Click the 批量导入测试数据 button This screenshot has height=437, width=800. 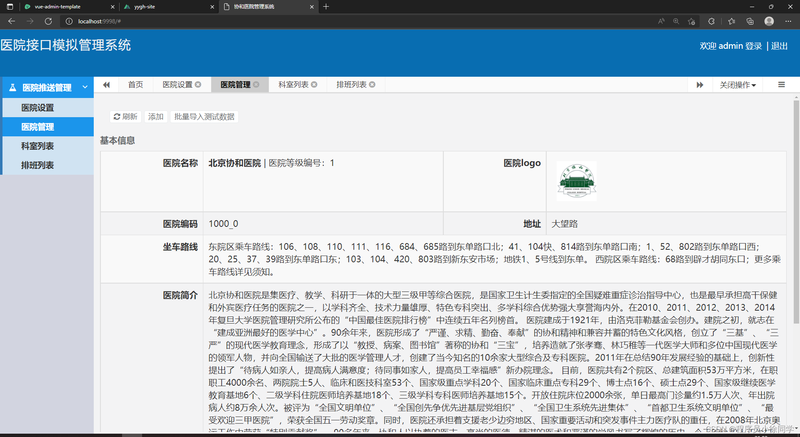(x=204, y=117)
